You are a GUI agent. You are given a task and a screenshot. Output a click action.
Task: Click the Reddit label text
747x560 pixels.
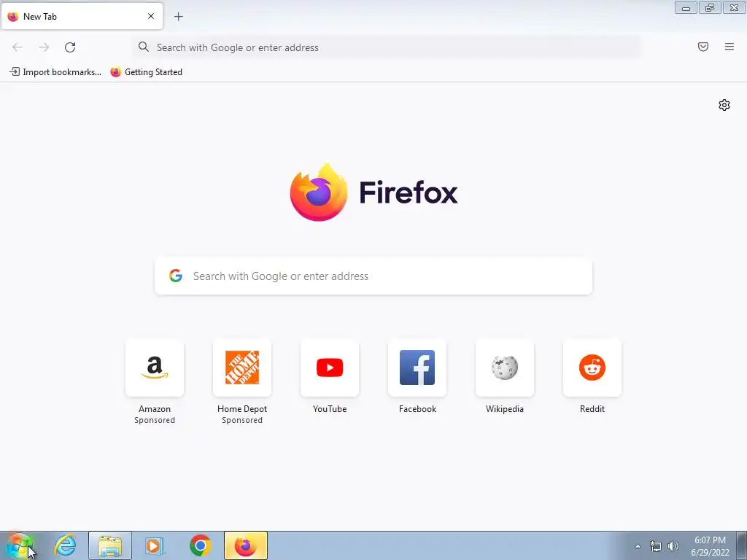tap(592, 408)
